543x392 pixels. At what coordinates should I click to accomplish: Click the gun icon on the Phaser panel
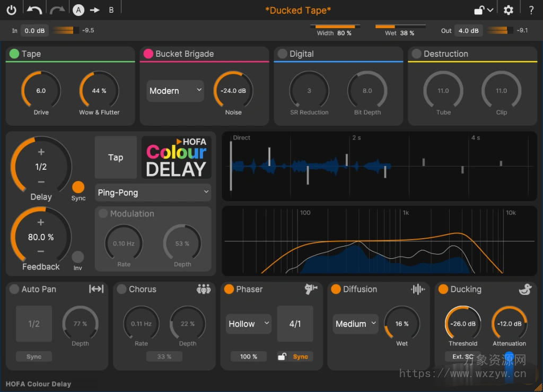point(311,289)
